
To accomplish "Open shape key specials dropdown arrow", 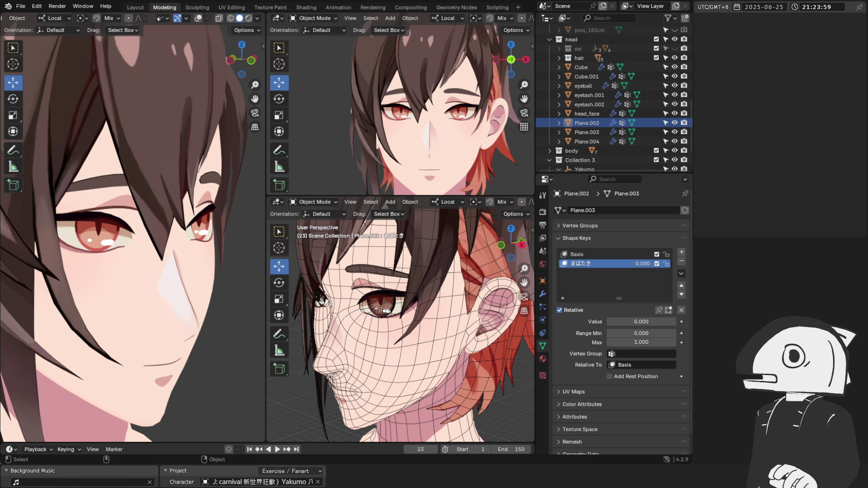I will pos(681,273).
